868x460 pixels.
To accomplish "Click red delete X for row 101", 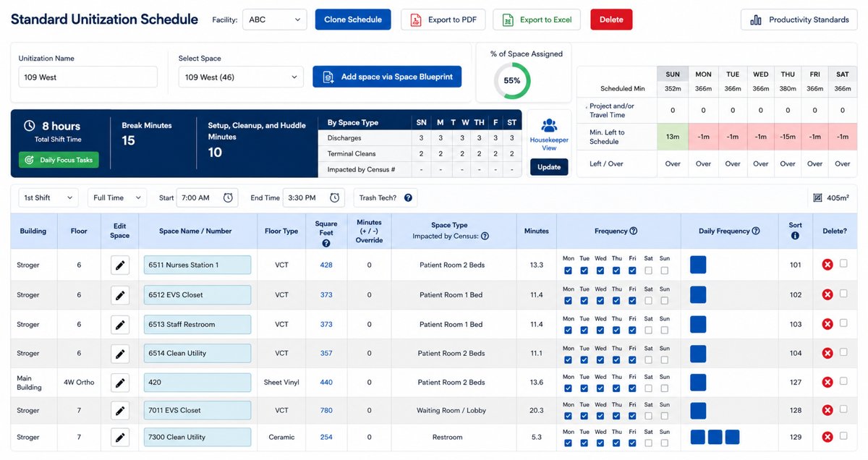I will point(827,265).
